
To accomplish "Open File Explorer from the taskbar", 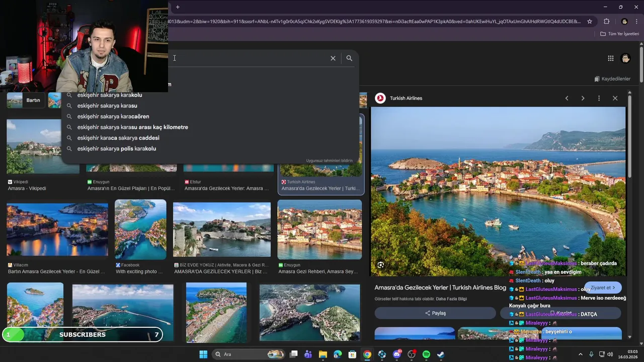I will point(323,354).
